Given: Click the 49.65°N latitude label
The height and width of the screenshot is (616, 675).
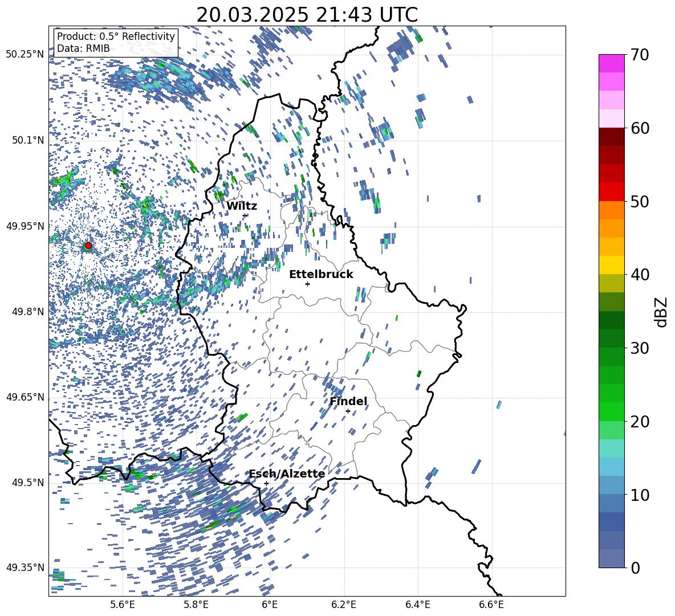Looking at the screenshot, I should tap(26, 397).
